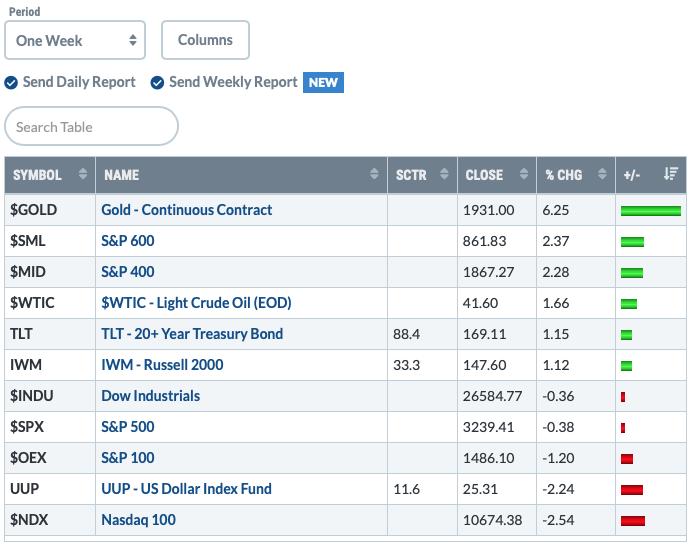Click the red change bar for UUP
The width and height of the screenshot is (693, 547).
tap(632, 490)
